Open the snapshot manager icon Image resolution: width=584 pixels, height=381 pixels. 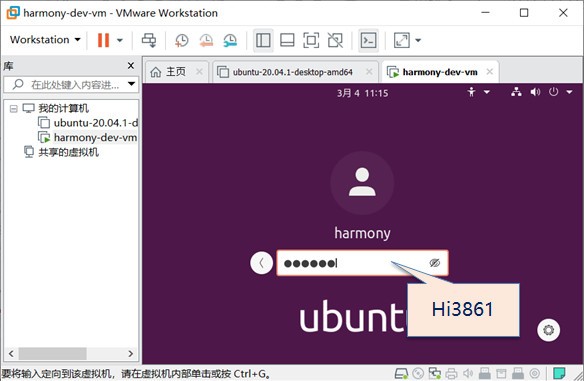tap(230, 40)
